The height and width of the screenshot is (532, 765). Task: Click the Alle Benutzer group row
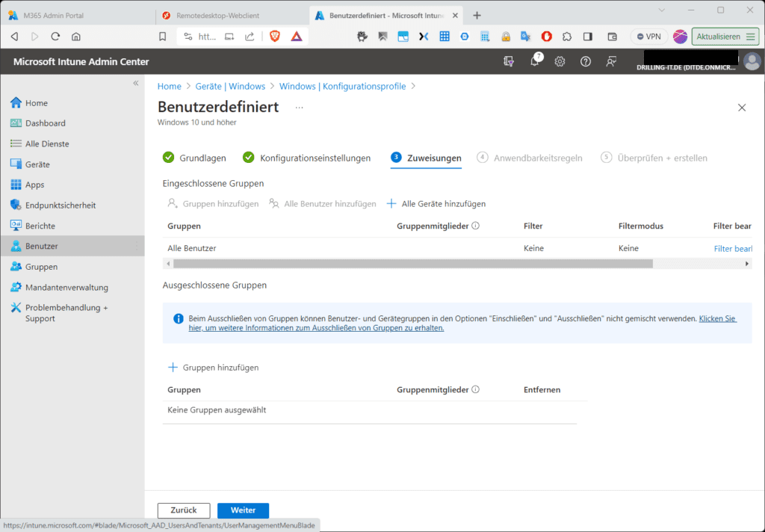tap(457, 248)
